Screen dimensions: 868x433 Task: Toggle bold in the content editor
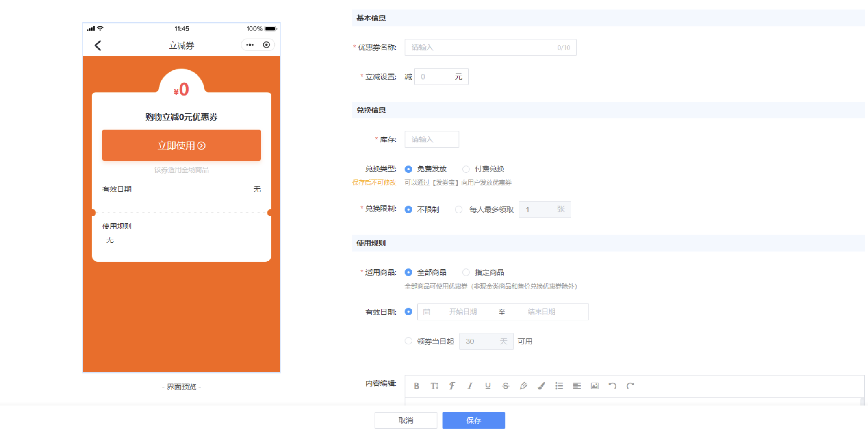tap(416, 386)
